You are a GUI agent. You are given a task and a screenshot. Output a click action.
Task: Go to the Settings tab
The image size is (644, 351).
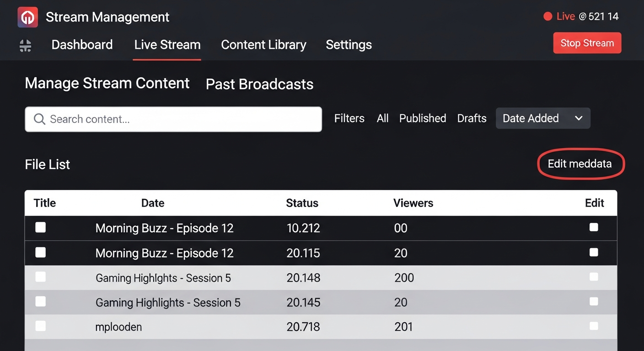(x=349, y=45)
